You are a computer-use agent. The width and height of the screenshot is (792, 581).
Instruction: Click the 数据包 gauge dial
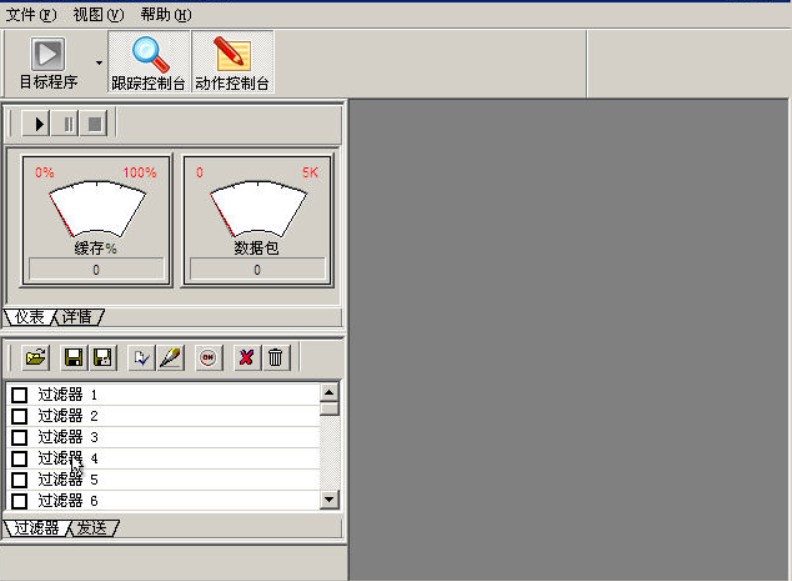tap(258, 209)
